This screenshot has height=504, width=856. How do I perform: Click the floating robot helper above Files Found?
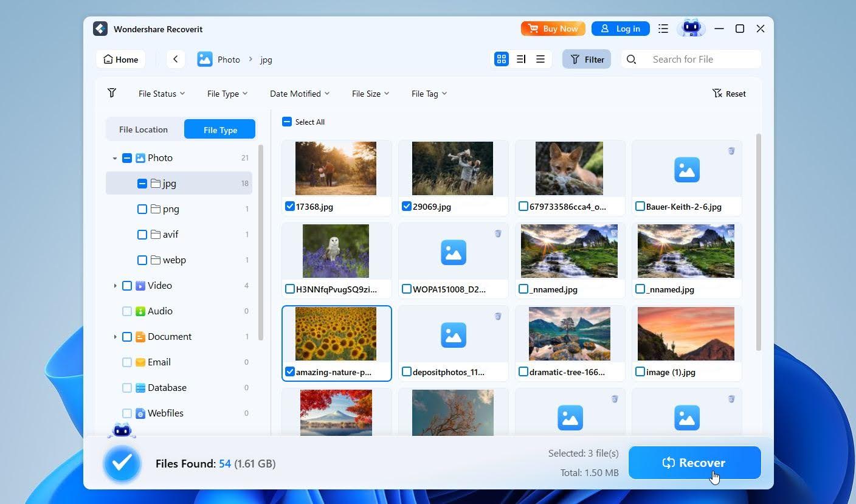pyautogui.click(x=122, y=430)
